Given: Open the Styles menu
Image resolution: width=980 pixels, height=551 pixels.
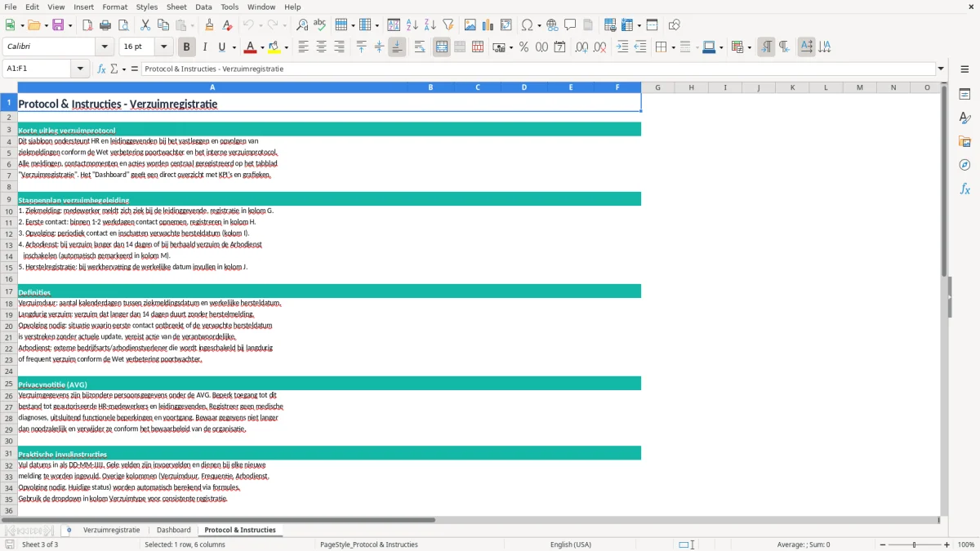Looking at the screenshot, I should coord(147,7).
